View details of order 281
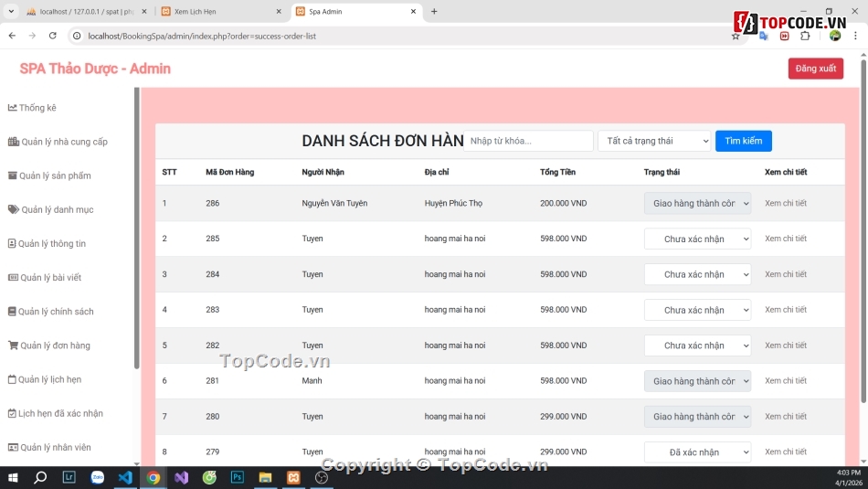The height and width of the screenshot is (489, 868). pyautogui.click(x=786, y=381)
